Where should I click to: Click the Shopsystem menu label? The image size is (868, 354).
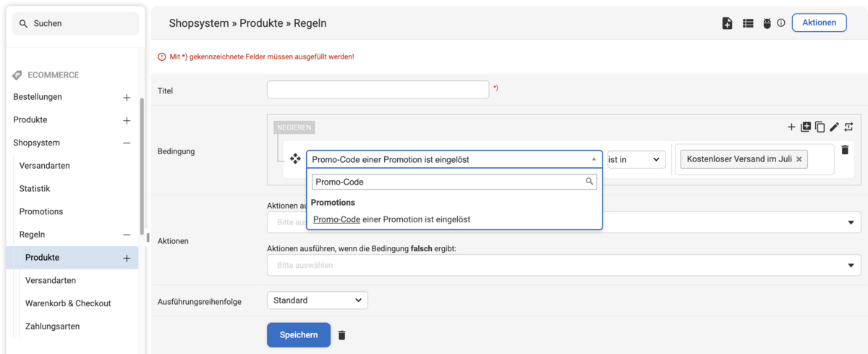[36, 143]
